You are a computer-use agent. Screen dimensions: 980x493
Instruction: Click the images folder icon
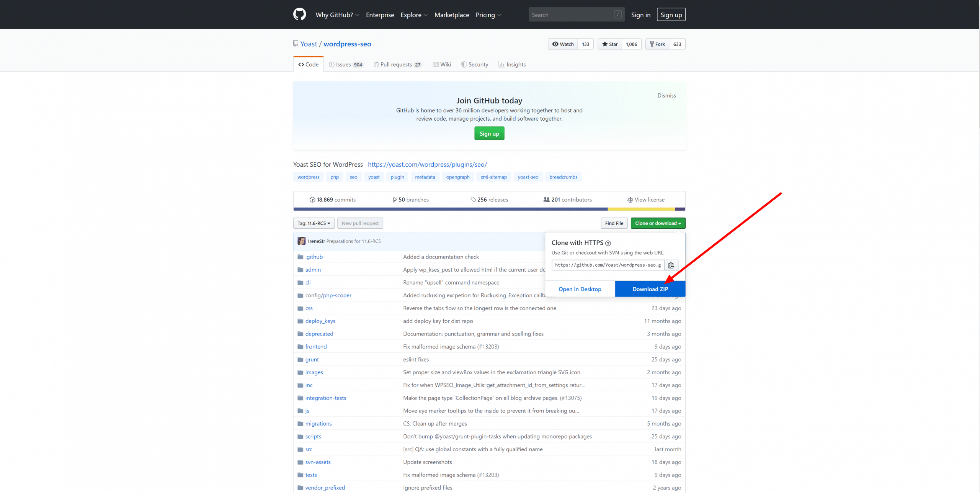coord(300,372)
